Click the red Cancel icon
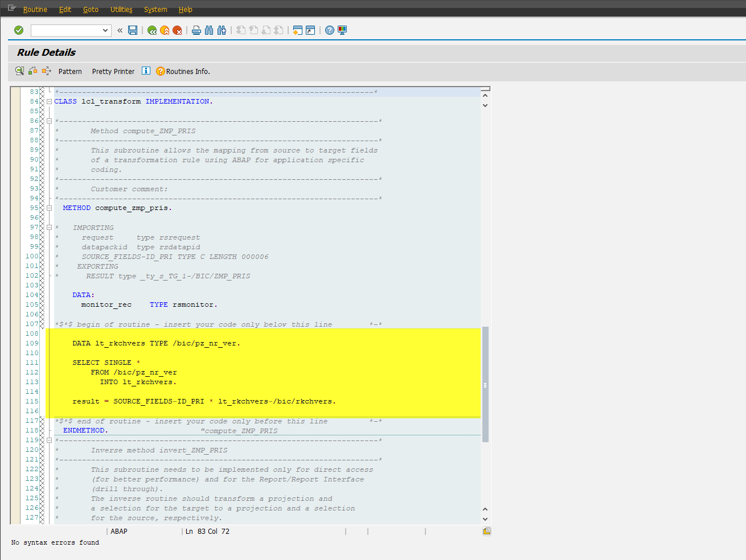 coord(177,30)
